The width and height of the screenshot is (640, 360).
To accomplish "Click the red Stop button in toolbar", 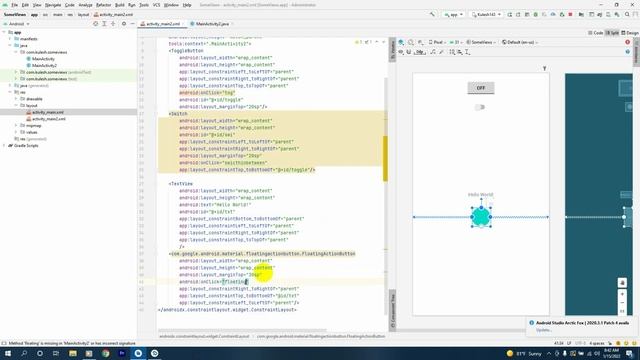I will [570, 14].
